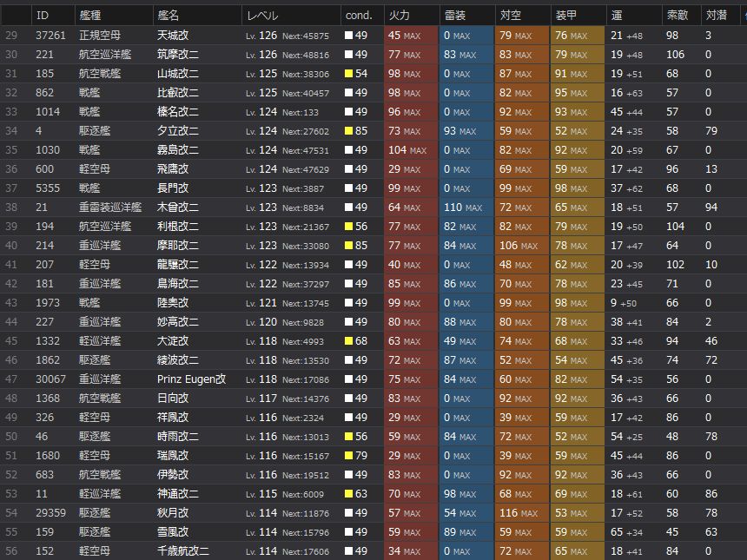Click armor value 98 MAX for 長門改
Screen dimensions: 747x560
point(572,188)
